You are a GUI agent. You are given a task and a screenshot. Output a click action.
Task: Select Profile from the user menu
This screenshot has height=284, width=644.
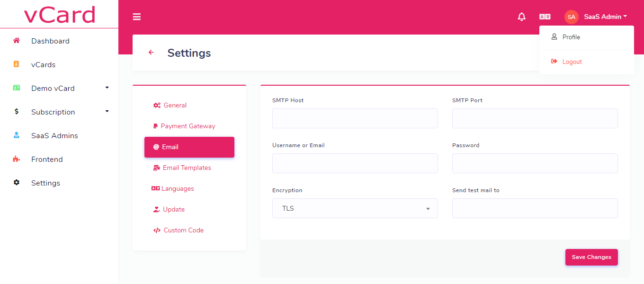(x=571, y=37)
